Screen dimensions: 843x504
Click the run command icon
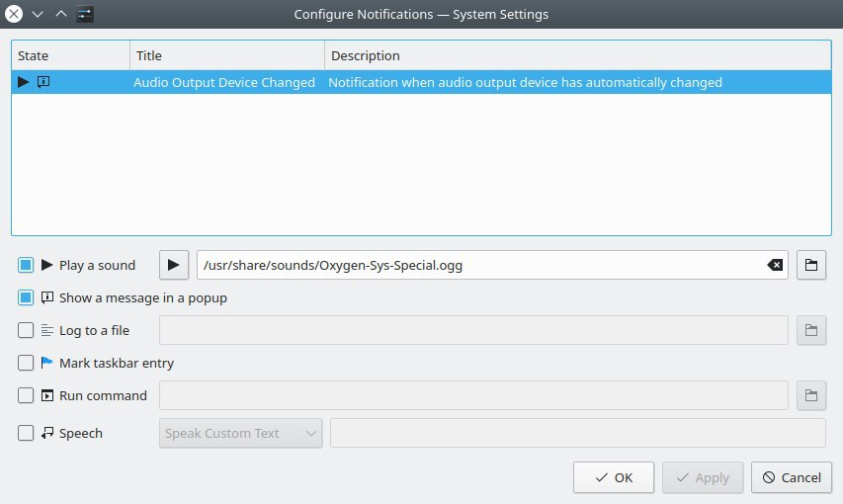pos(47,395)
